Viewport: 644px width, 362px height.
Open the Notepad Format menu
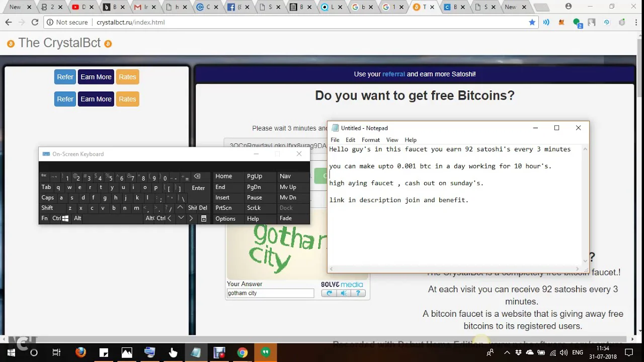[x=370, y=140]
